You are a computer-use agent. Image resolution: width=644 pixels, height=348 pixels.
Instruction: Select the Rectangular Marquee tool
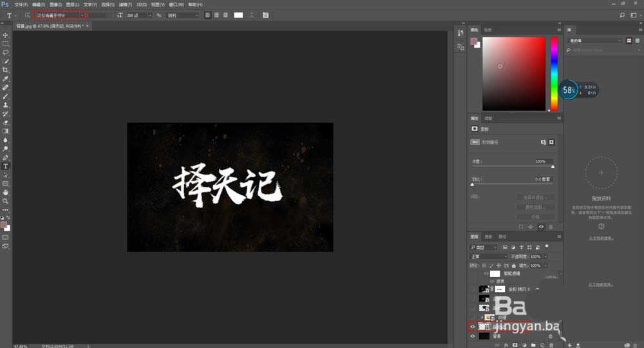[x=6, y=44]
